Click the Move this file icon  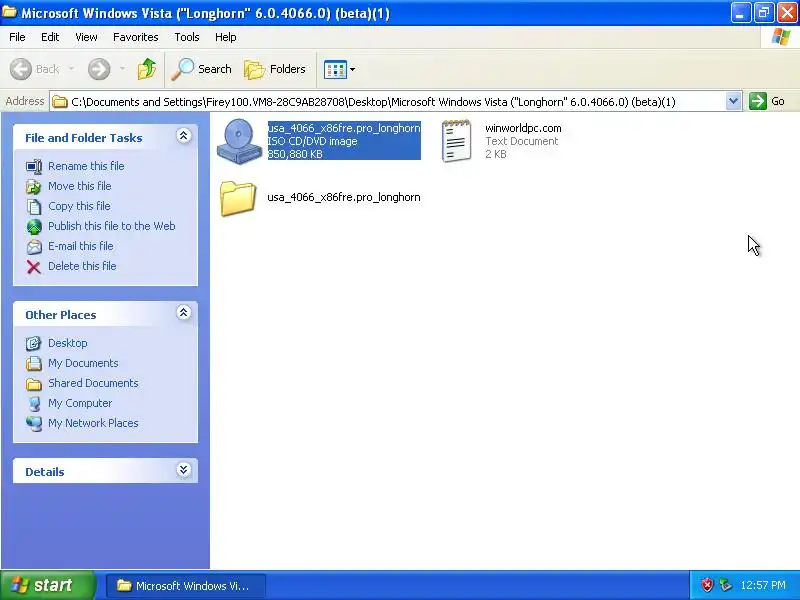[34, 186]
